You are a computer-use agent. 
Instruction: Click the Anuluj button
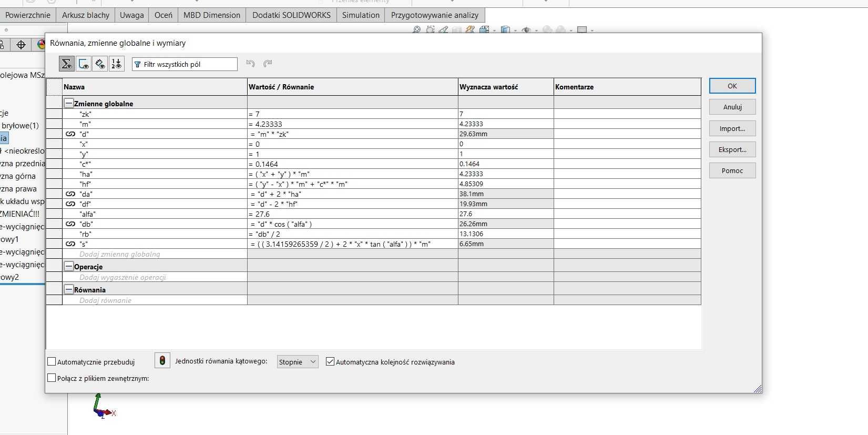click(732, 107)
